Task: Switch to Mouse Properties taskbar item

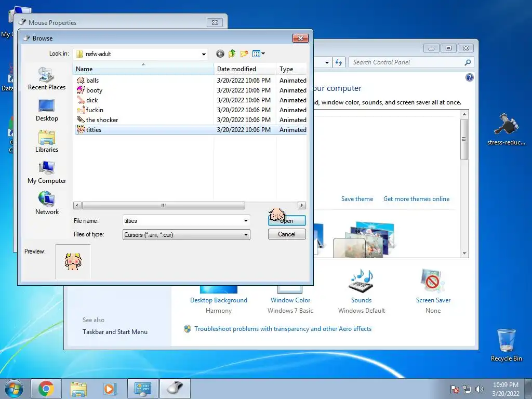Action: pyautogui.click(x=175, y=389)
